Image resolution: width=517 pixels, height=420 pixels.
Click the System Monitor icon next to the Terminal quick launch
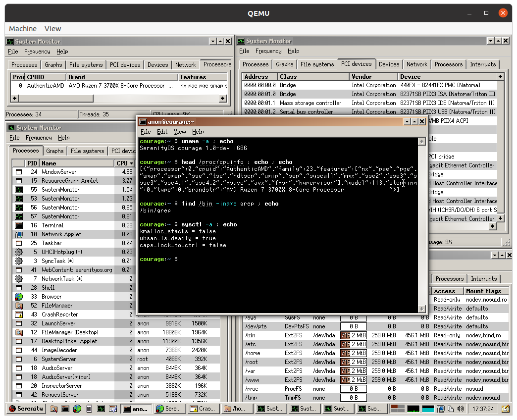pos(101,409)
